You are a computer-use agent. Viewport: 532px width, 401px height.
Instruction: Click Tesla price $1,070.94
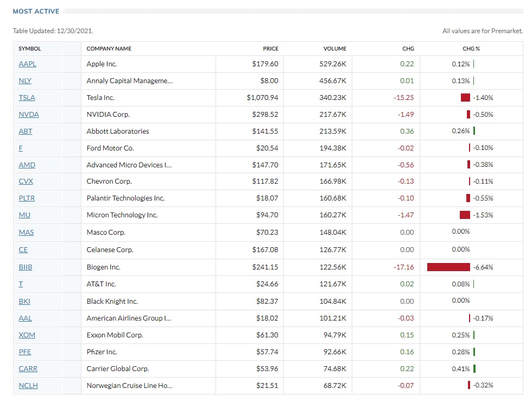click(262, 98)
